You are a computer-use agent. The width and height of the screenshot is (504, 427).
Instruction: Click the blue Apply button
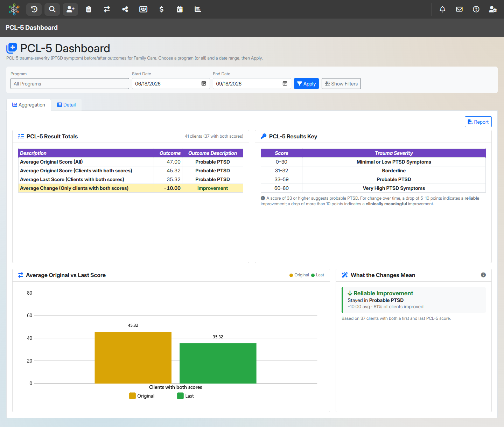click(x=306, y=83)
